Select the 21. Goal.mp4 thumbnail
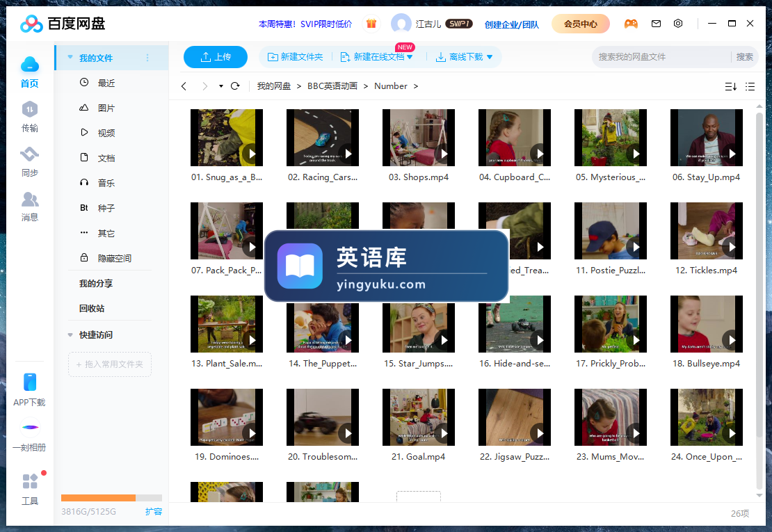This screenshot has width=772, height=532. pyautogui.click(x=419, y=417)
